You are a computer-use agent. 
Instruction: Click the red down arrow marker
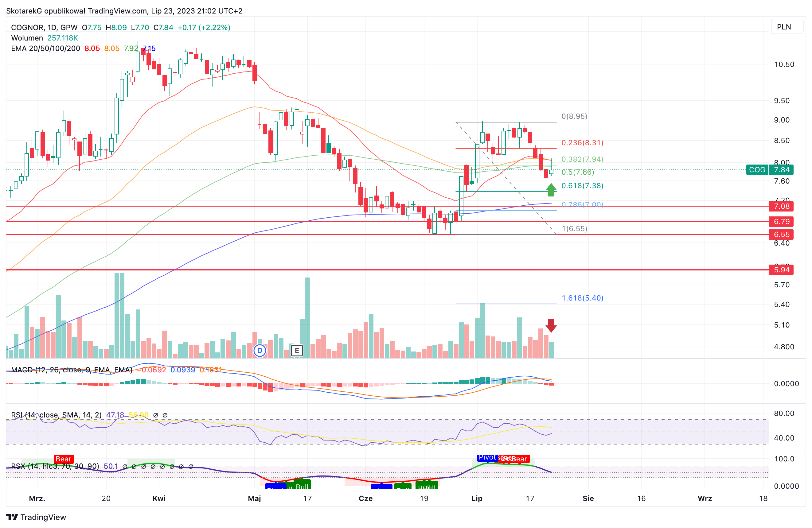(551, 326)
